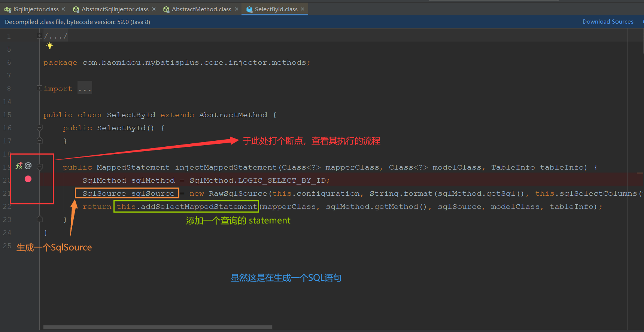644x332 pixels.
Task: Click the SelectById class file icon
Action: point(249,9)
